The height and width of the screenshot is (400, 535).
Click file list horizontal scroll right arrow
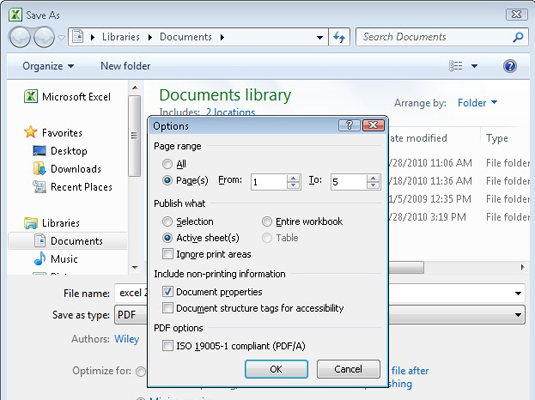tap(522, 267)
